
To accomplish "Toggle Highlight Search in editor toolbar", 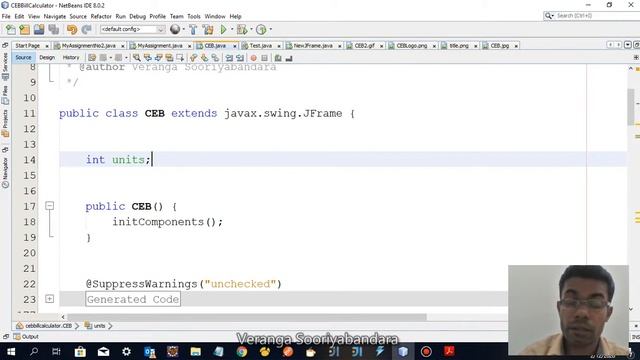I will tap(169, 58).
